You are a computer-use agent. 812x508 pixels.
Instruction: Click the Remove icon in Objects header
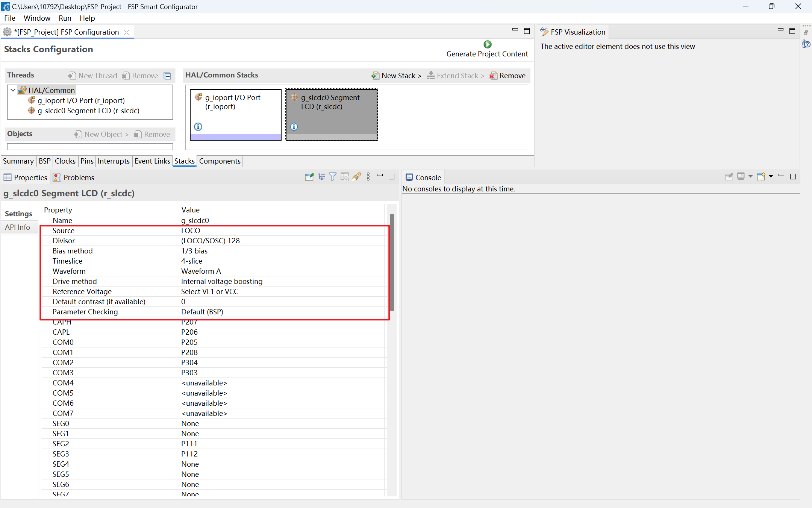tap(138, 134)
